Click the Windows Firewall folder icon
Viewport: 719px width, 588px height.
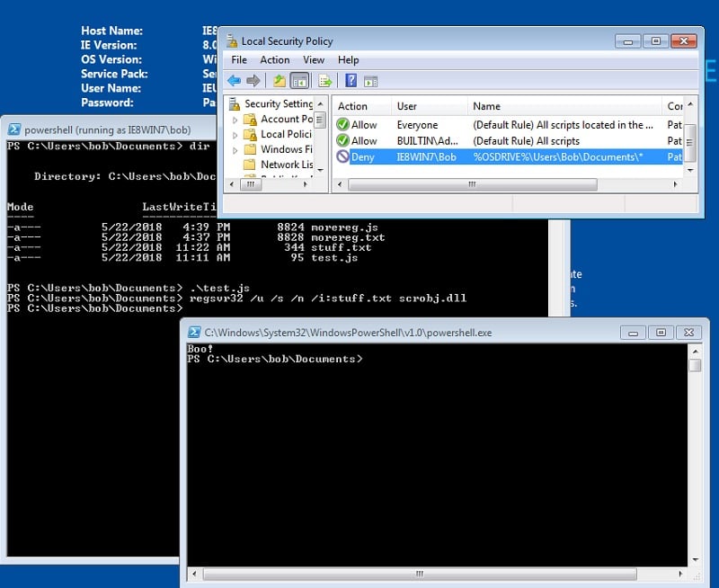pyautogui.click(x=250, y=149)
